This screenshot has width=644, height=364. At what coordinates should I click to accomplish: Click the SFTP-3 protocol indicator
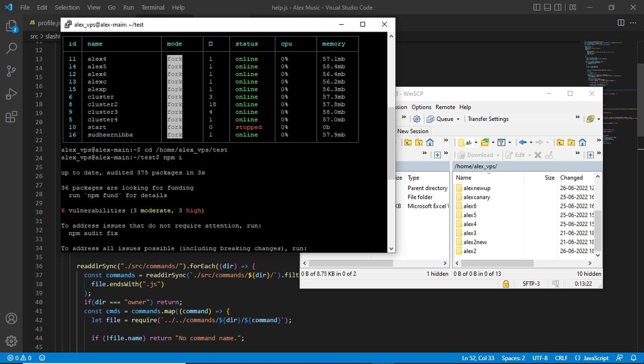pos(531,283)
